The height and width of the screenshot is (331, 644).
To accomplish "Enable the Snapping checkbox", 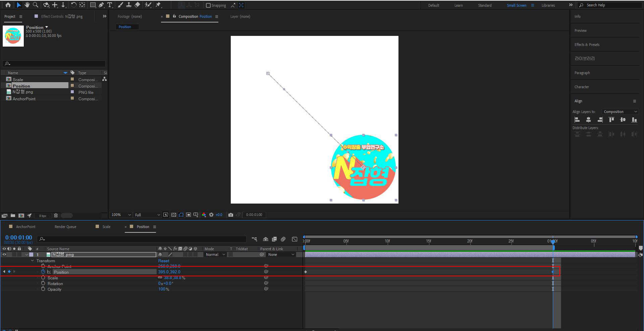I will pyautogui.click(x=208, y=5).
